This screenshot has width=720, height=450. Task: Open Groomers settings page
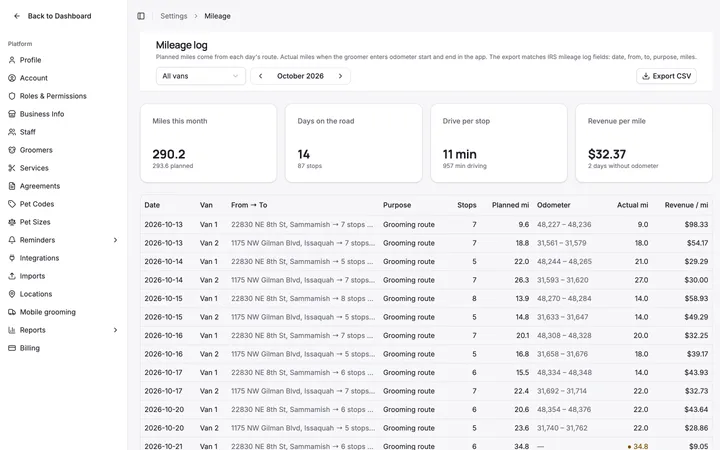36,150
